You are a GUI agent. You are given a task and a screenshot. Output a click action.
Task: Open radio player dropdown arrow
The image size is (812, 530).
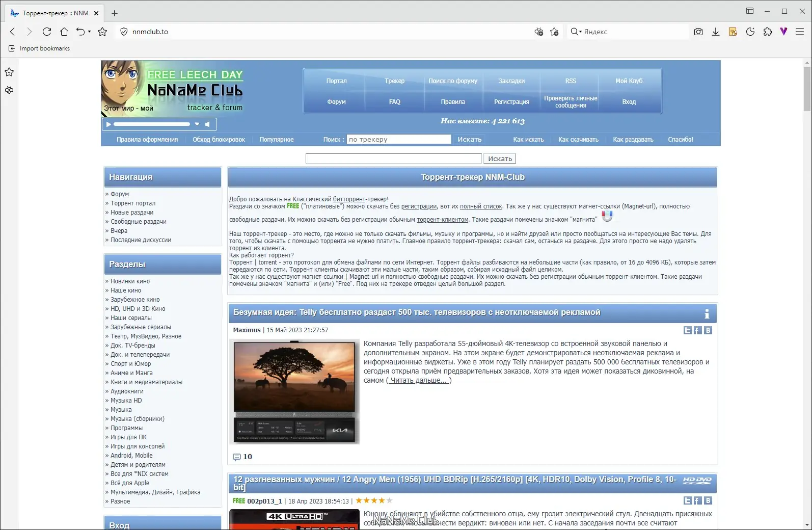pos(197,124)
